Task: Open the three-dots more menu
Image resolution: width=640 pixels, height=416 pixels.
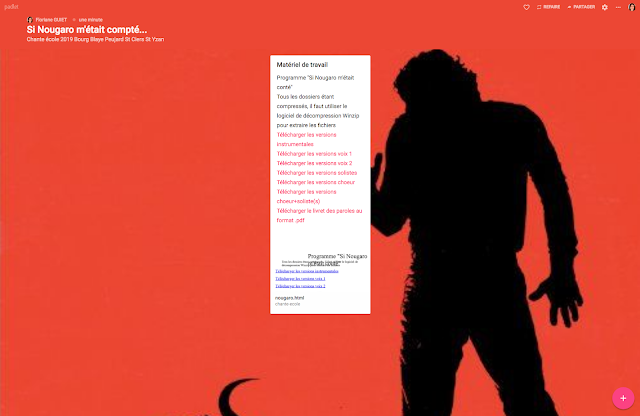Action: coord(618,7)
